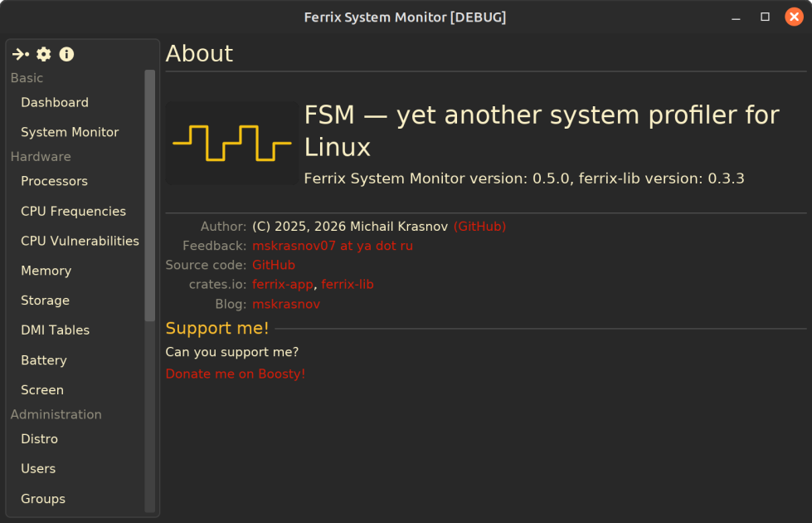This screenshot has width=812, height=523.
Task: Maximize the Ferrix System Monitor window
Action: pos(765,17)
